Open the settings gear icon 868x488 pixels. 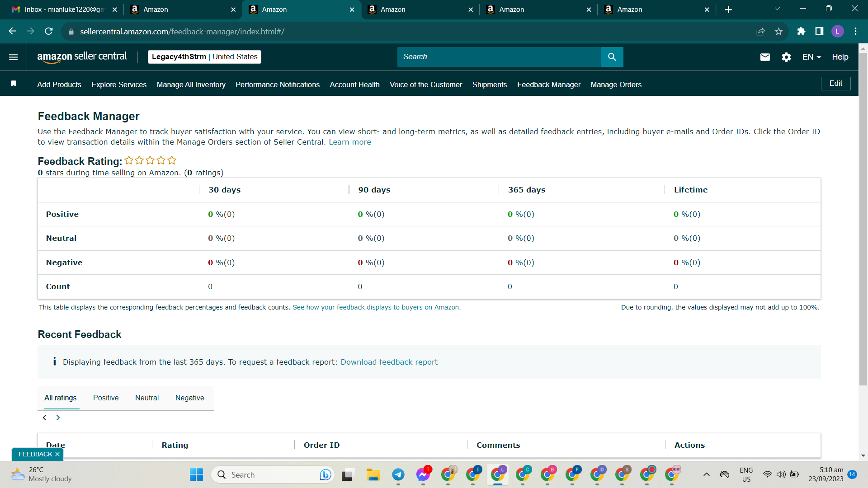[x=787, y=57]
